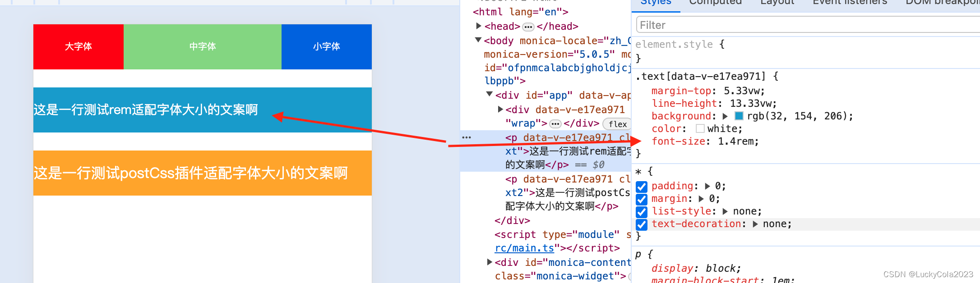The height and width of the screenshot is (283, 980).
Task: Click the element.style rule block
Action: coord(805,51)
